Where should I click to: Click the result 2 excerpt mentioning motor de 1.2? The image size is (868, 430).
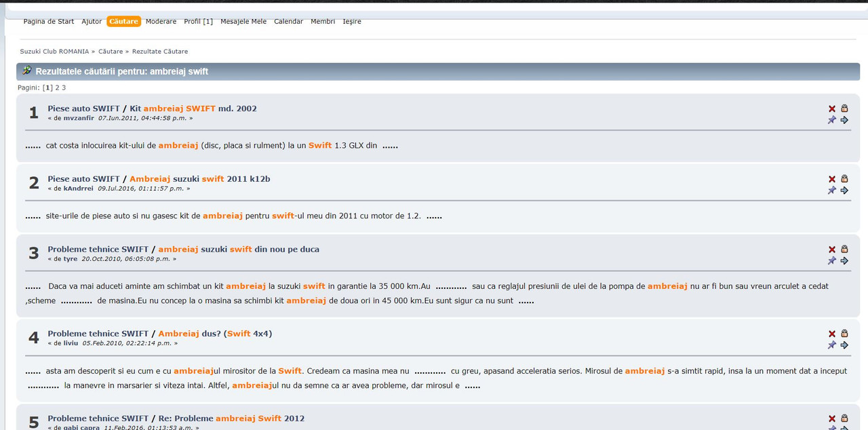click(x=234, y=216)
